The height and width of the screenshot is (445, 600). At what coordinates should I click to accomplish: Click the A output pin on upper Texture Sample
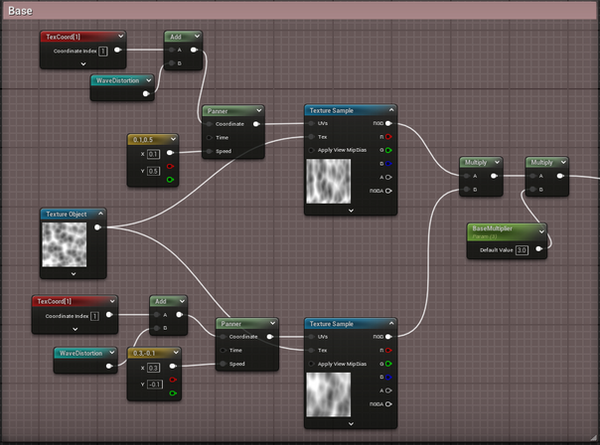tap(389, 177)
